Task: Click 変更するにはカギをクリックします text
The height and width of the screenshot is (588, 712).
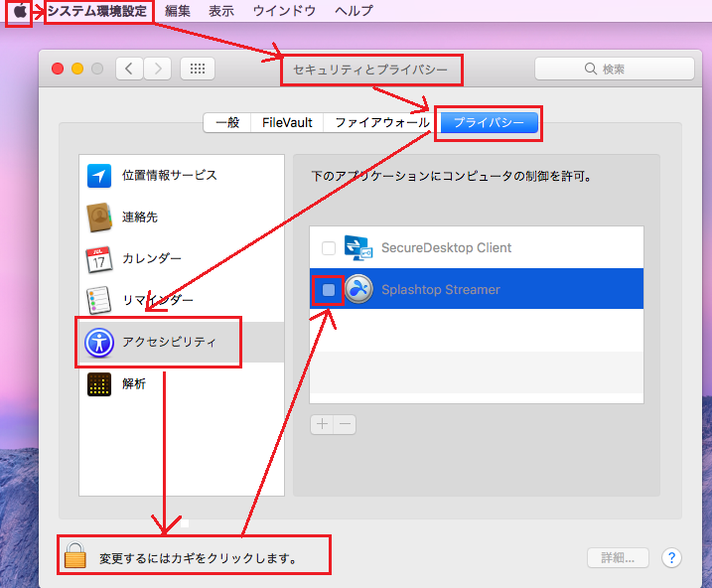Action: point(198,558)
